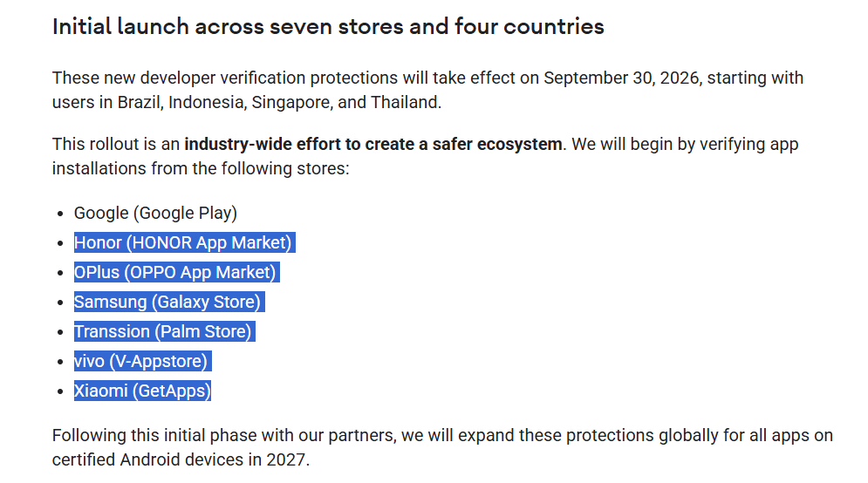The height and width of the screenshot is (483, 868).
Task: Click the 'Transsion (Palm Store)' list item
Action: click(x=163, y=331)
